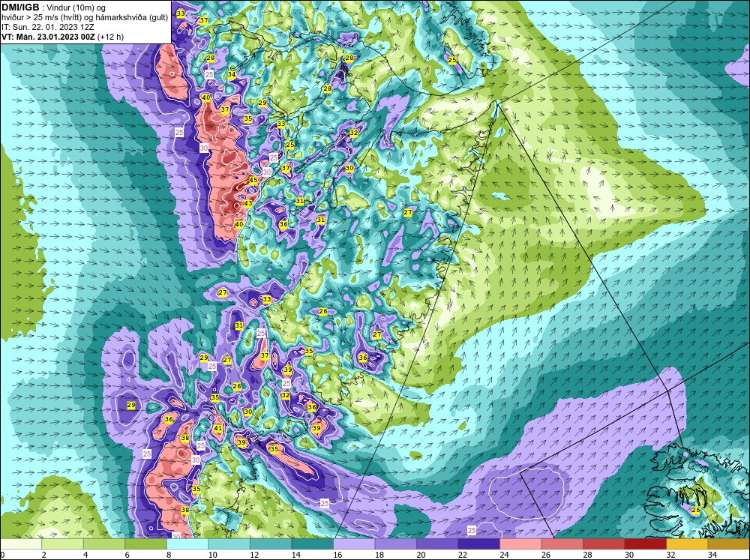The height and width of the screenshot is (560, 750).
Task: Choose the 30–32 m/s dark red legend swatch
Action: 645,544
